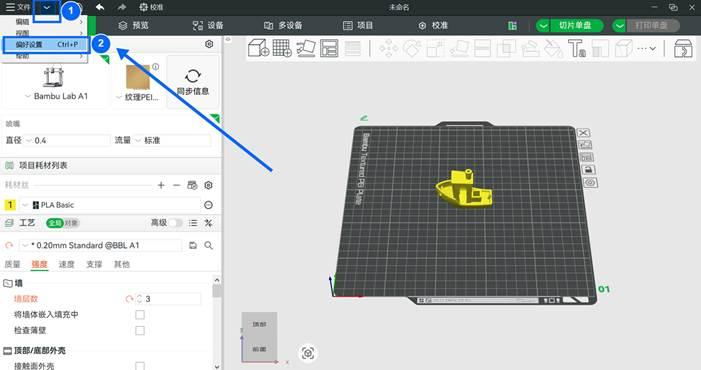701x370 pixels.
Task: Click the plate arrange icon above the lock
Action: (x=587, y=157)
